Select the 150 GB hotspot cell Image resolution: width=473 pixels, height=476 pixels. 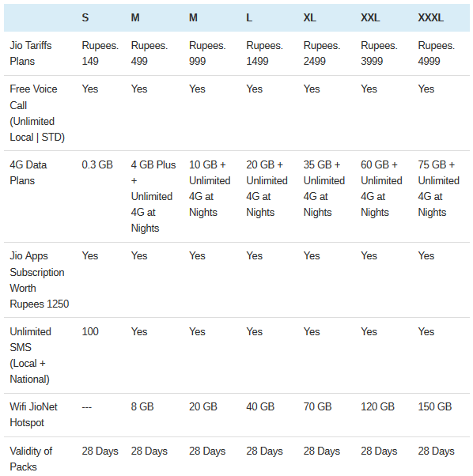point(435,406)
